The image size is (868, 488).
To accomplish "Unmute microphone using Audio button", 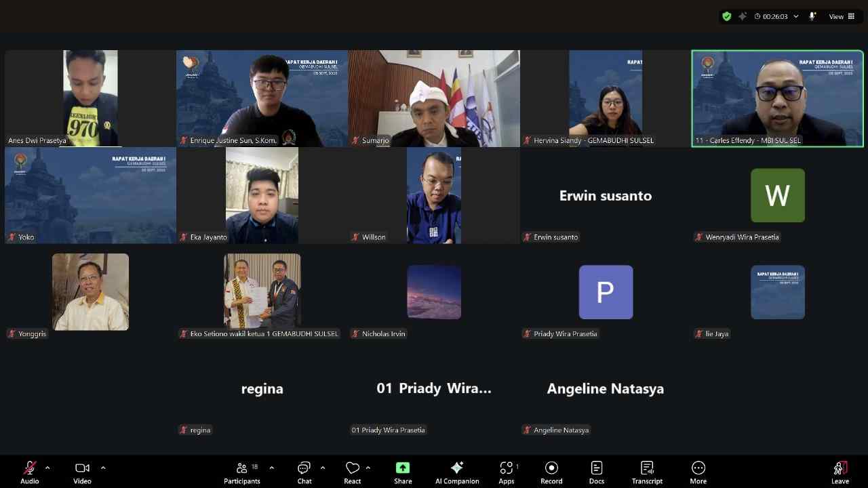I will pos(30,472).
